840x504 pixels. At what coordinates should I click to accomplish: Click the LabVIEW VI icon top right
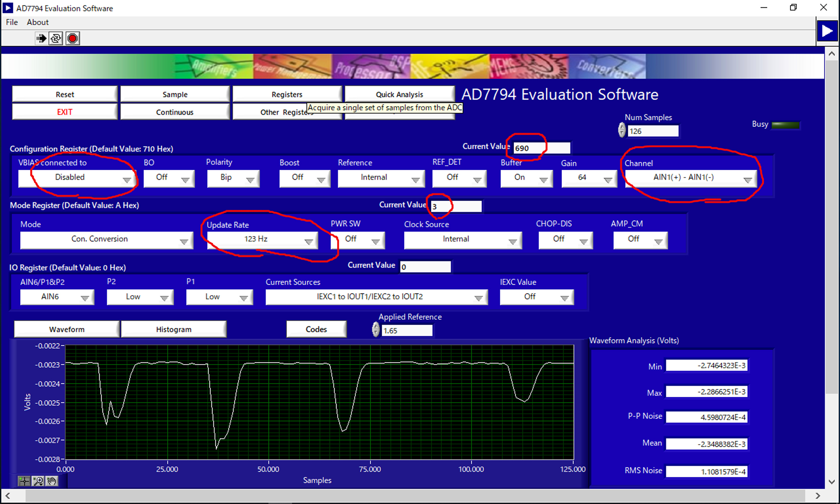click(827, 31)
